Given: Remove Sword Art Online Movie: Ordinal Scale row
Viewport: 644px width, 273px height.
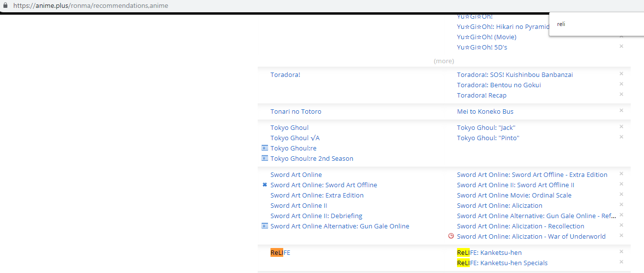Looking at the screenshot, I should [x=621, y=194].
